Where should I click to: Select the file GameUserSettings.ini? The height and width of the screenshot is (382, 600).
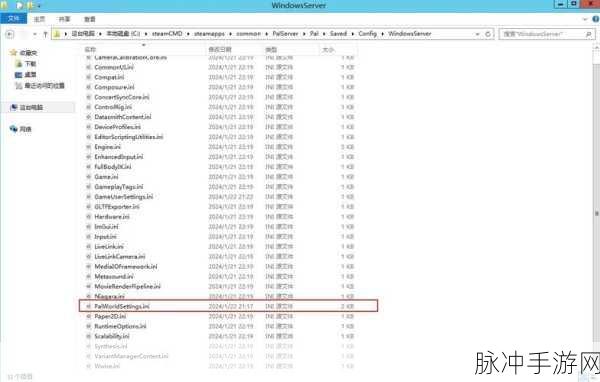(124, 197)
